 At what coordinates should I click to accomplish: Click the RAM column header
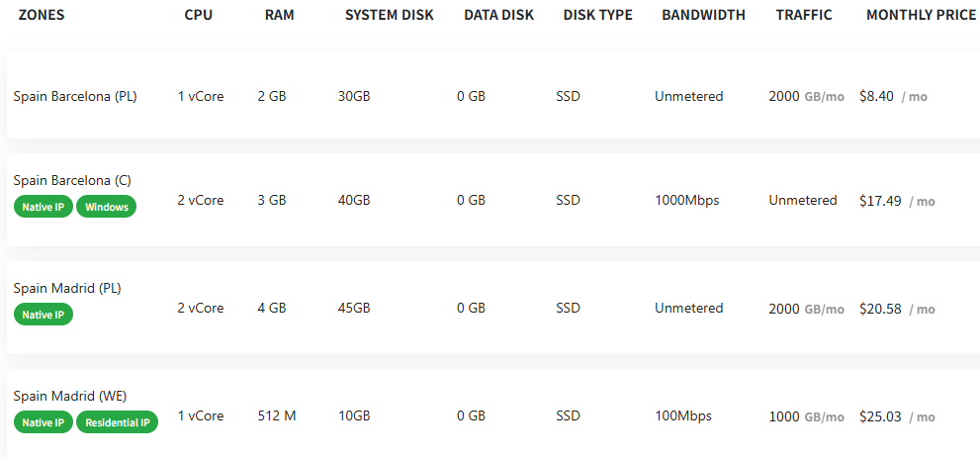pyautogui.click(x=279, y=15)
